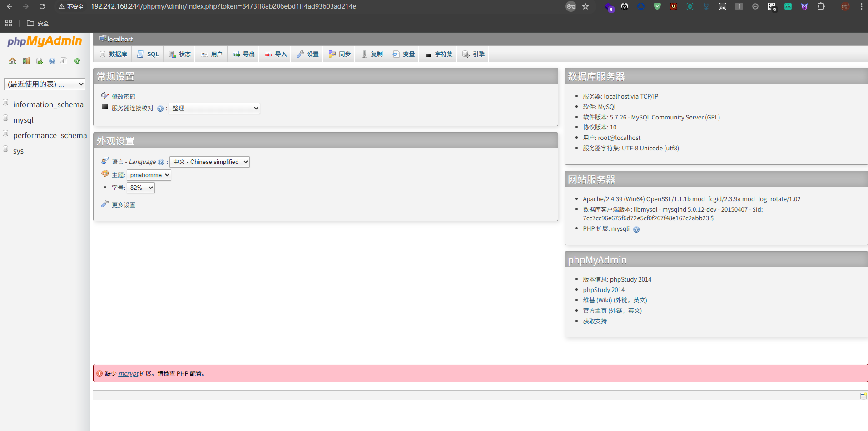Click the green shield extension icon
The height and width of the screenshot is (431, 868).
(x=657, y=6)
